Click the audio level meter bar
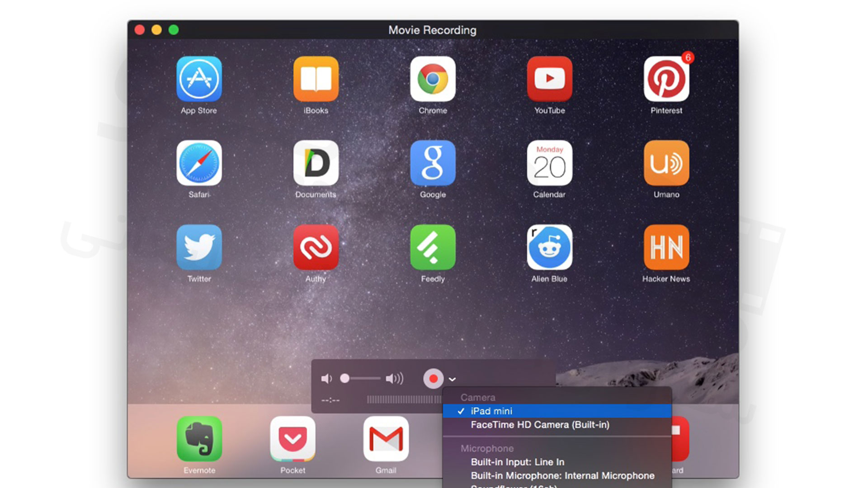The width and height of the screenshot is (868, 488). pyautogui.click(x=404, y=399)
